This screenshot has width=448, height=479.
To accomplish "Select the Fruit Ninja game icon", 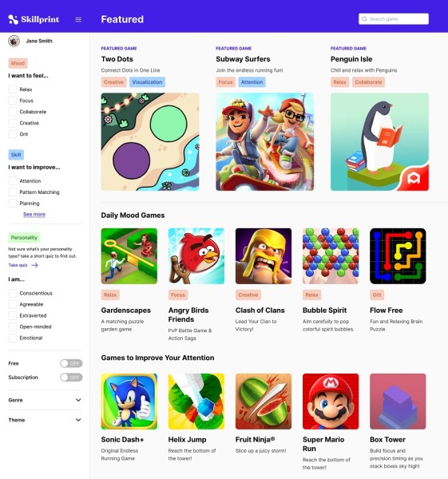I will 264,401.
